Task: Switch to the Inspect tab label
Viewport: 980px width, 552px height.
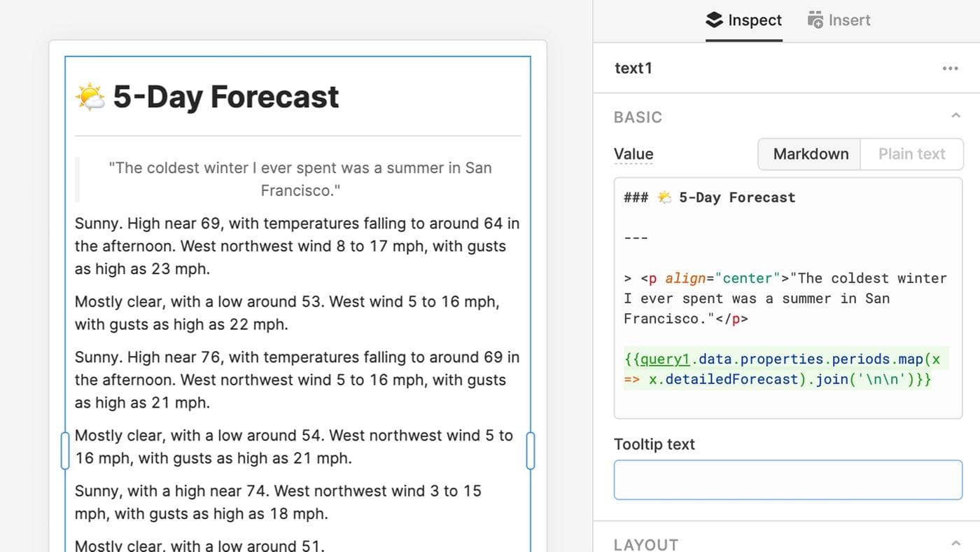Action: point(755,20)
